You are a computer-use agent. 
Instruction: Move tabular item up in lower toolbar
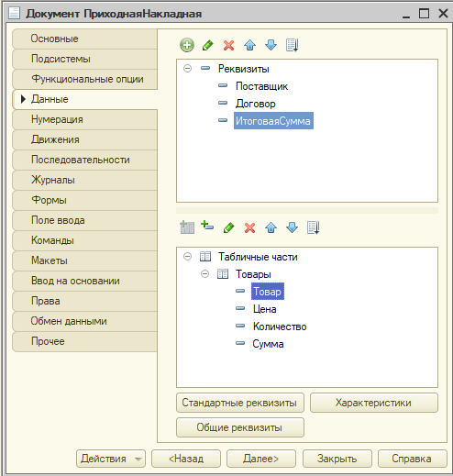271,227
